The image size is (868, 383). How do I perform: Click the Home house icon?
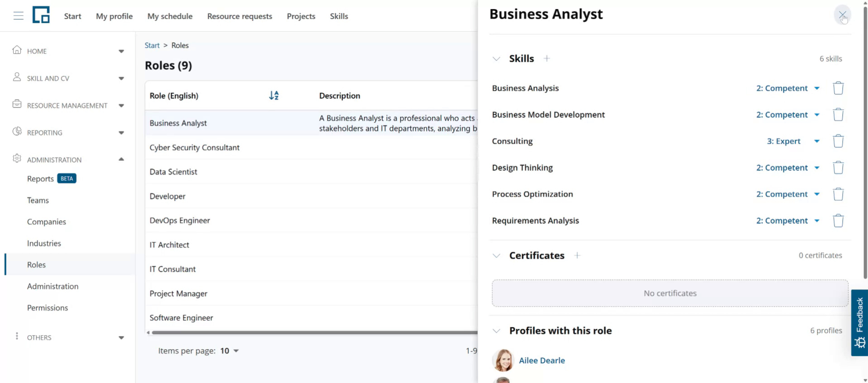[17, 50]
